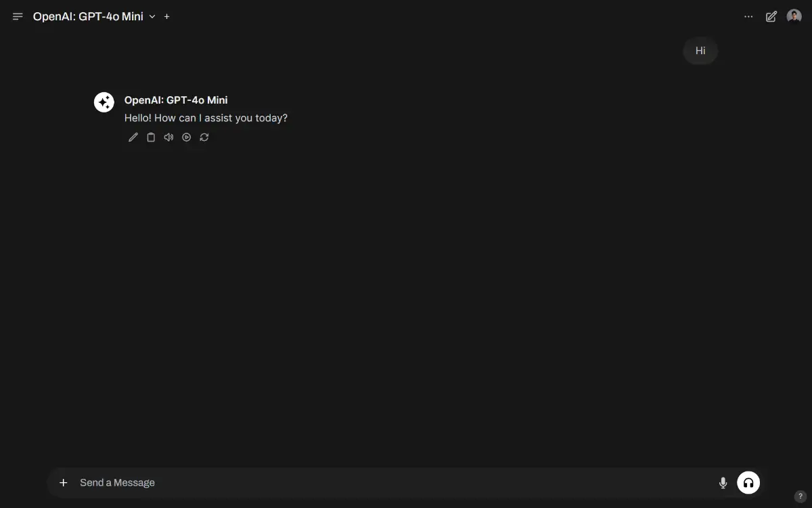
Task: Add another model with the plus icon
Action: (x=167, y=16)
